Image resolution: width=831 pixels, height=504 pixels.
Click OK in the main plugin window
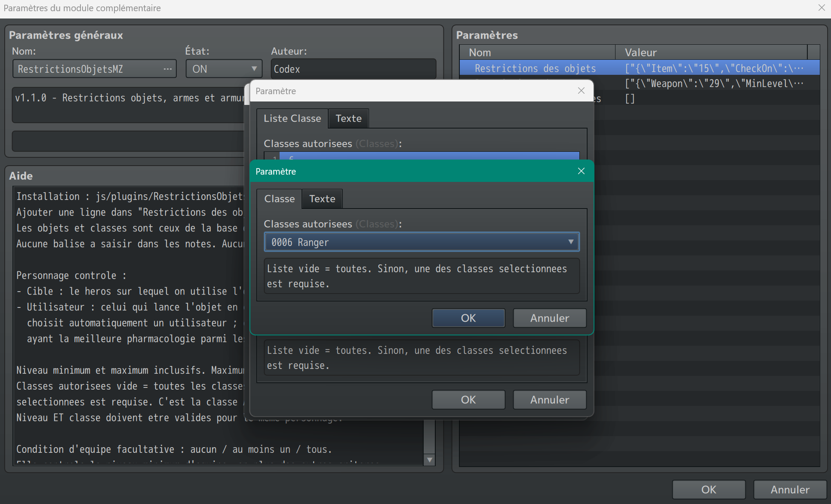709,489
